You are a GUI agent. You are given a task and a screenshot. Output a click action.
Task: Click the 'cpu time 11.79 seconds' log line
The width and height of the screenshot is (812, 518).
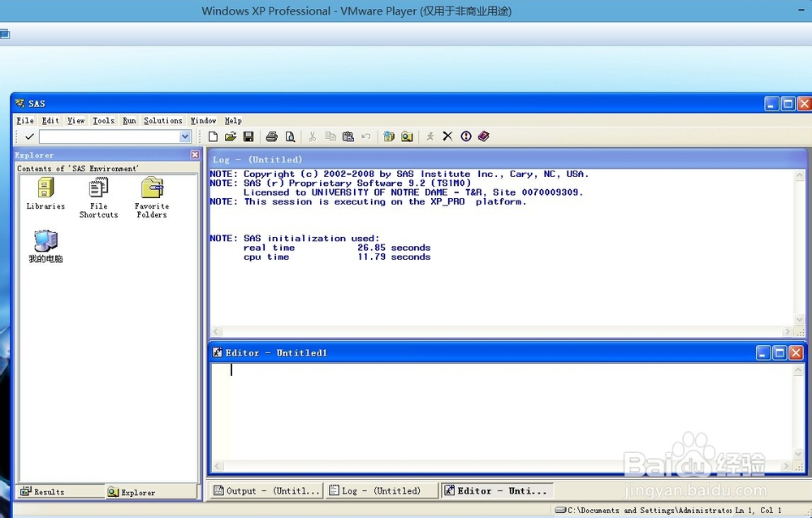click(337, 257)
